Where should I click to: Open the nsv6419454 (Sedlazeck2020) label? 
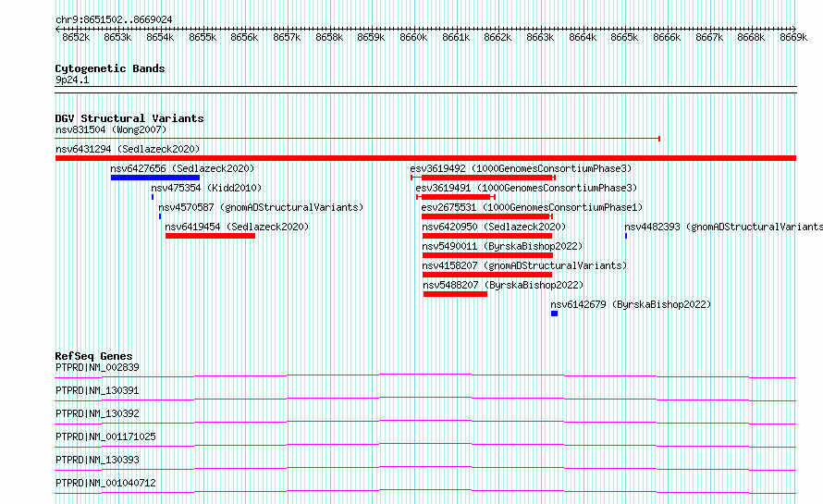point(237,227)
